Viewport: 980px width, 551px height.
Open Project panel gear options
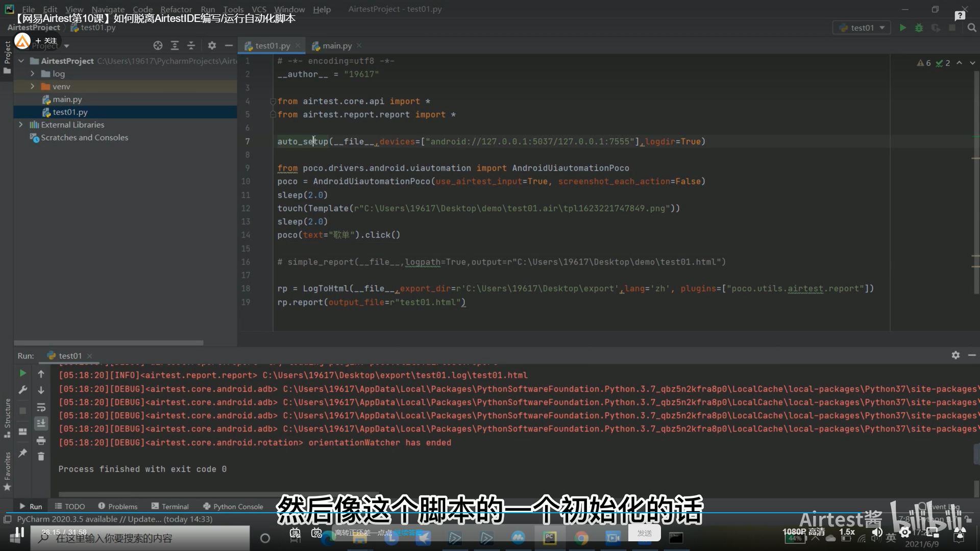pos(212,45)
